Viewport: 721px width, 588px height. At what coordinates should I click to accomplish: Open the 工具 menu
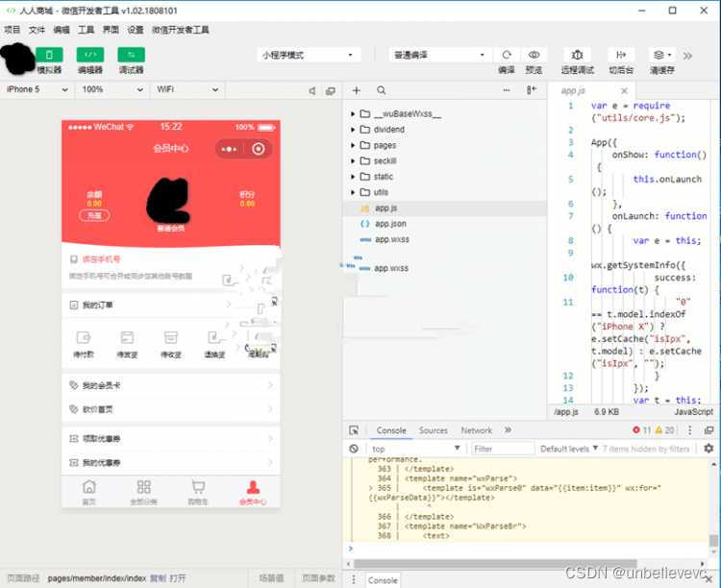[86, 30]
